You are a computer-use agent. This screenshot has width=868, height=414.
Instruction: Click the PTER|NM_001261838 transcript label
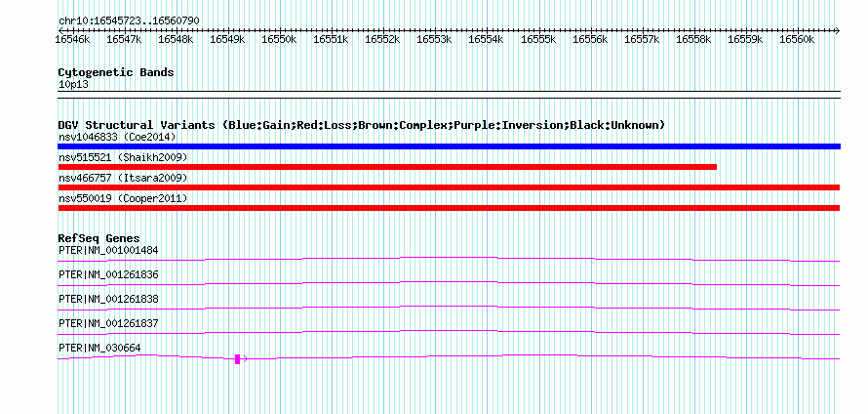click(x=108, y=299)
